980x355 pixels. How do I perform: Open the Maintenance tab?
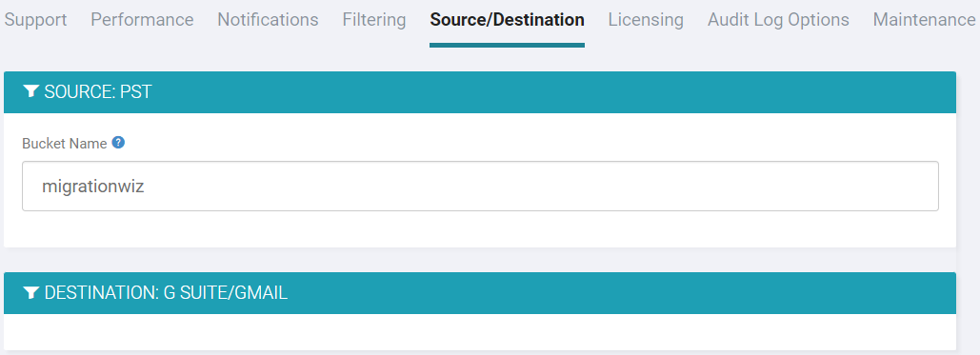click(924, 19)
